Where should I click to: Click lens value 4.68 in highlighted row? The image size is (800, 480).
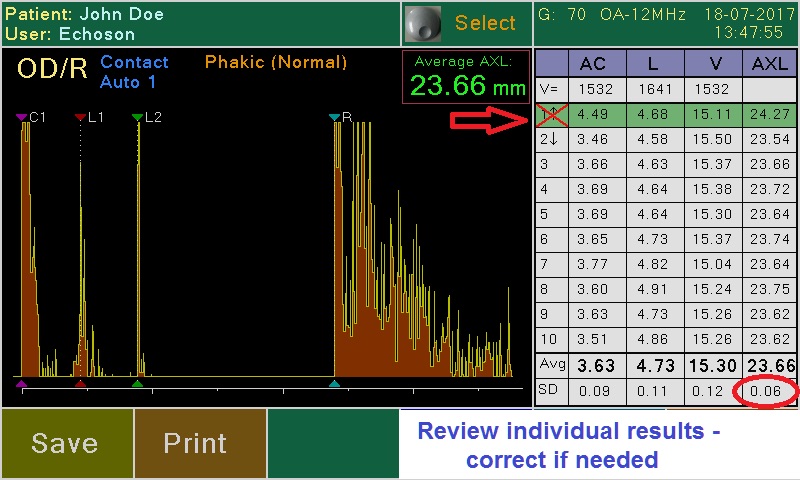pyautogui.click(x=655, y=114)
